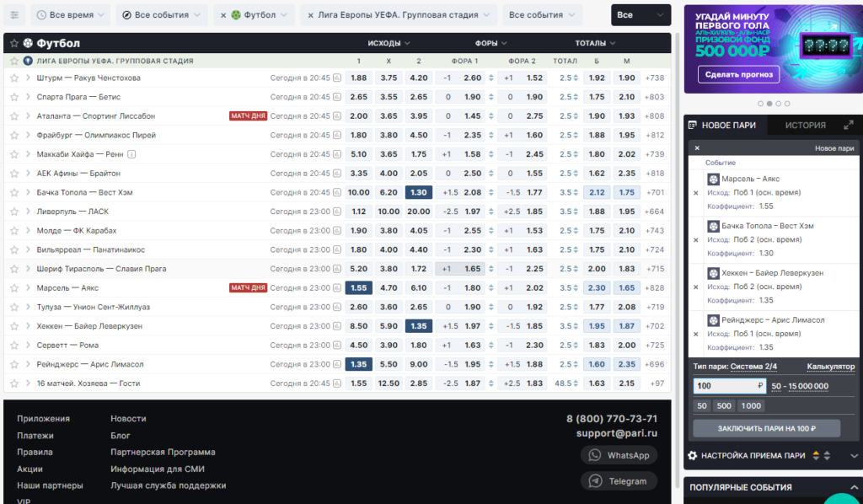Adjust handicap stepper for Штурм row
The image size is (863, 504).
[x=491, y=78]
